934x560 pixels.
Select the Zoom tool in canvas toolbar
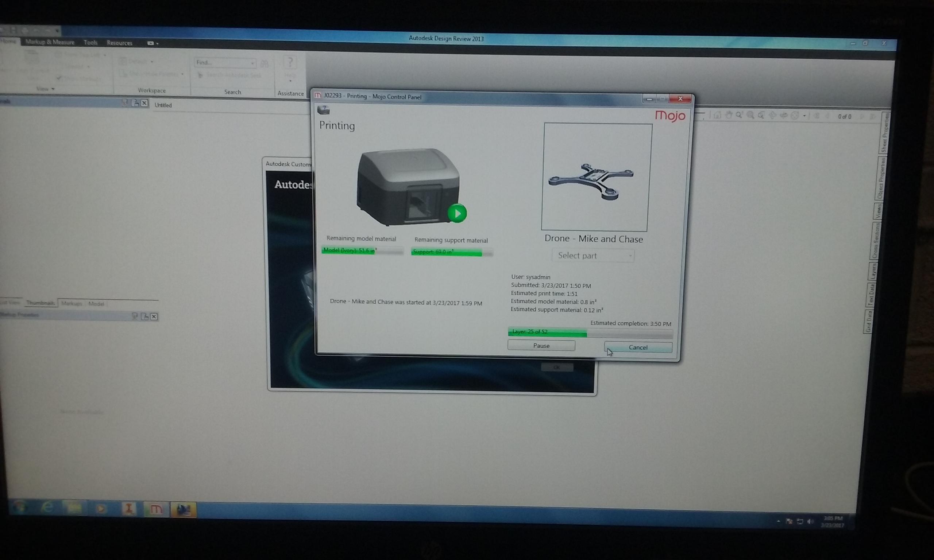tap(739, 115)
